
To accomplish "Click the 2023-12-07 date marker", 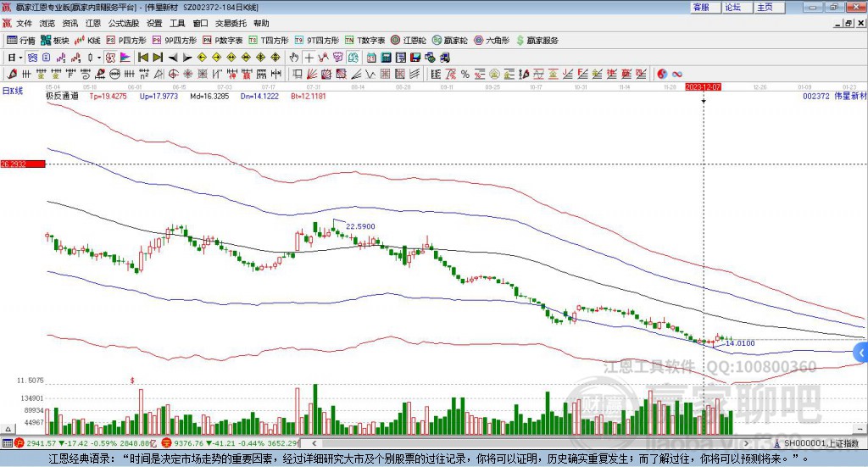I will [x=703, y=86].
